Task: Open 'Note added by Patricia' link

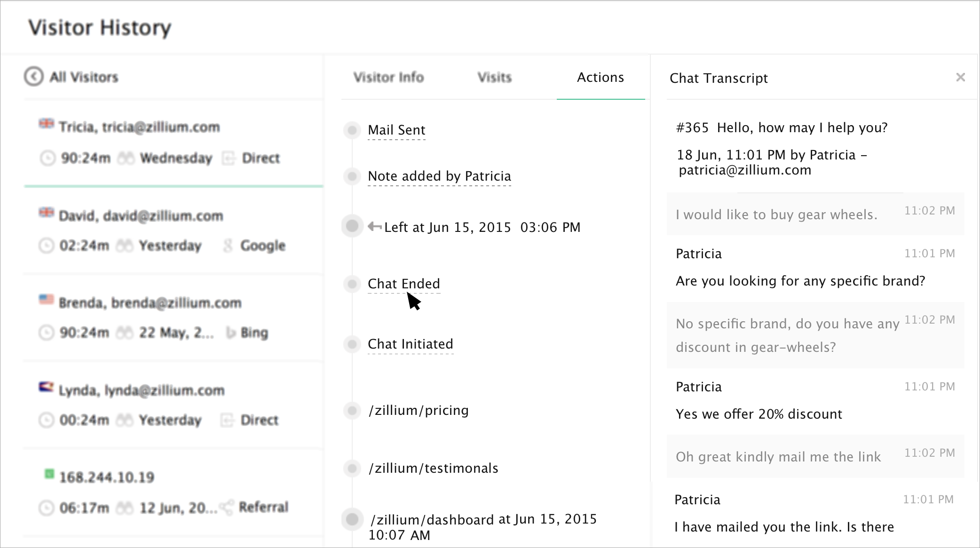Action: click(x=439, y=176)
